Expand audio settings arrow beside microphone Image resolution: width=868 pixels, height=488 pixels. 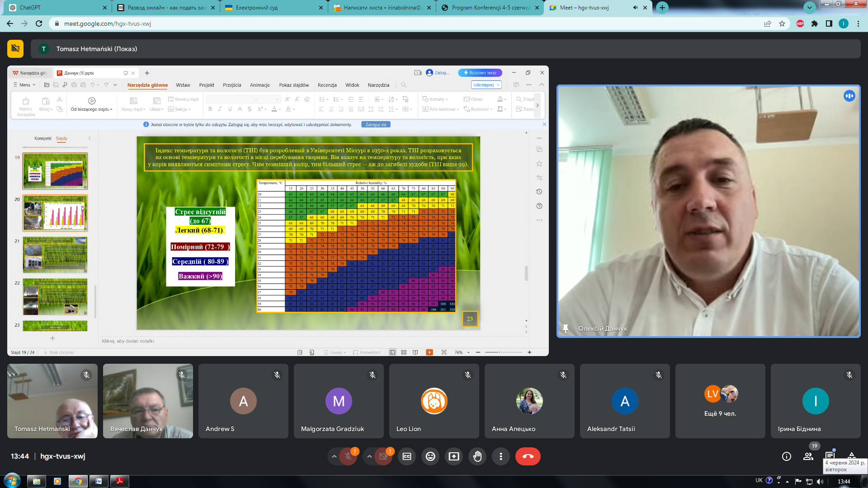tap(334, 456)
